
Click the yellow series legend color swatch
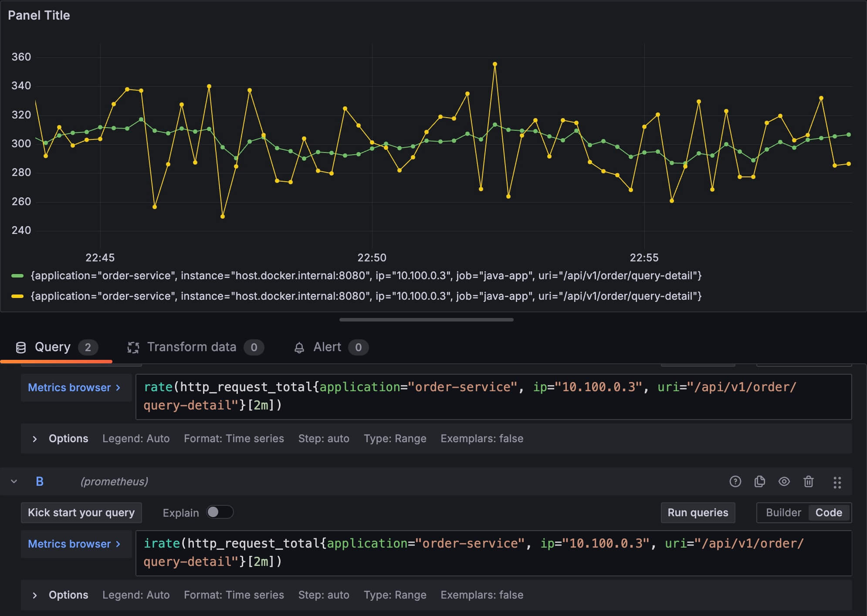pos(17,296)
